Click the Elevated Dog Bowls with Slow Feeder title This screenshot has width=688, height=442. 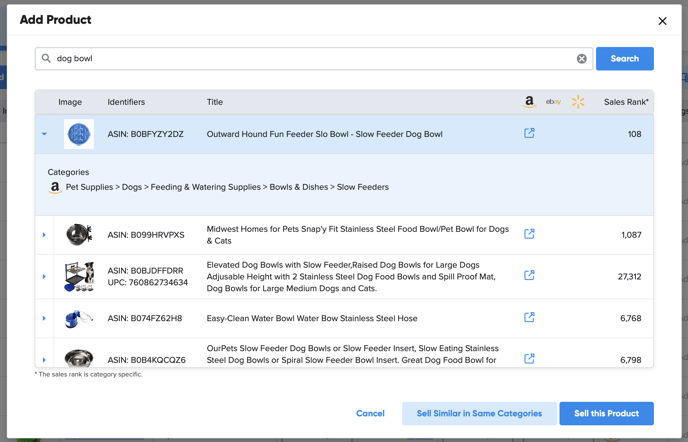[351, 277]
